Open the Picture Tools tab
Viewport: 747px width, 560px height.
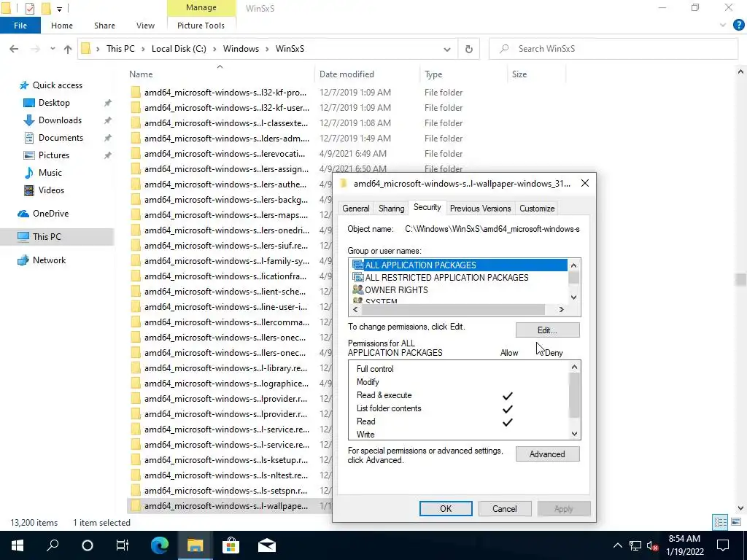pyautogui.click(x=201, y=26)
